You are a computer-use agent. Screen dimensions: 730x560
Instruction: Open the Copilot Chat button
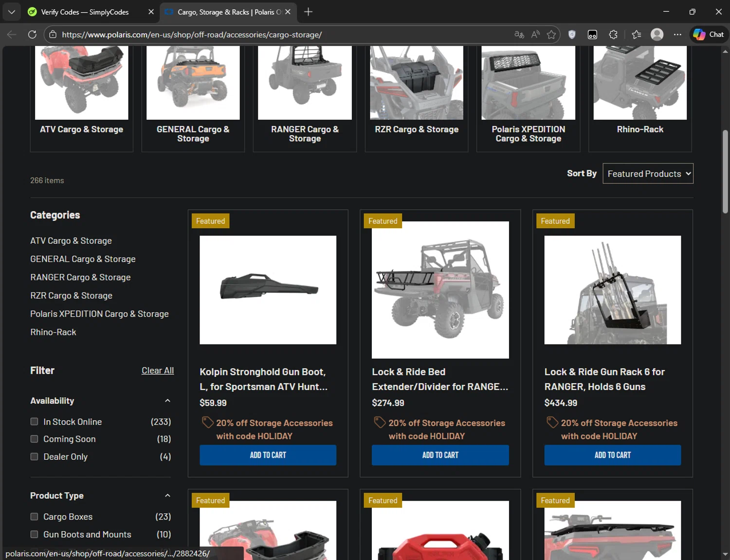coord(709,35)
